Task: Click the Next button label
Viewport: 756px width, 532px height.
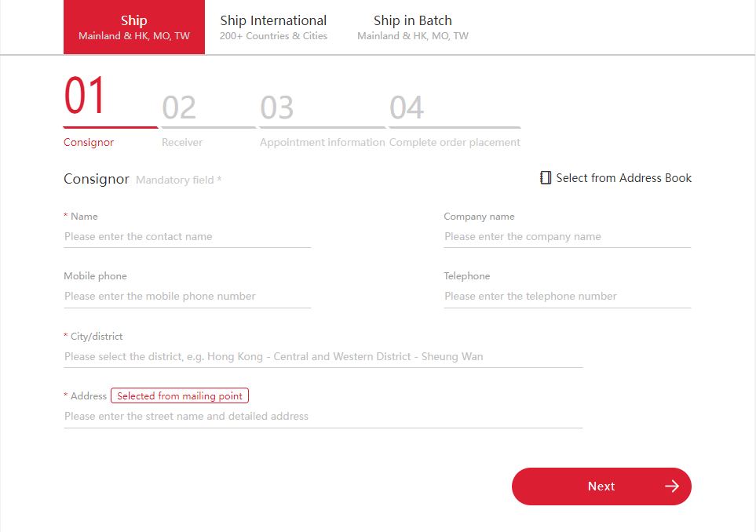Action: (601, 486)
